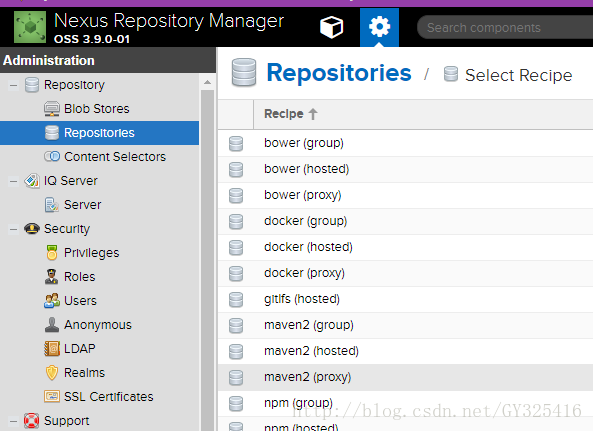The width and height of the screenshot is (593, 431).
Task: Open Anonymous access settings
Action: [x=99, y=324]
